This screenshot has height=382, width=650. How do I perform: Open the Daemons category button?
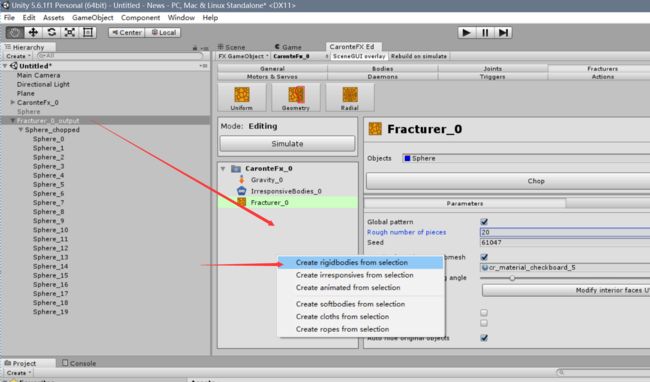click(x=382, y=77)
